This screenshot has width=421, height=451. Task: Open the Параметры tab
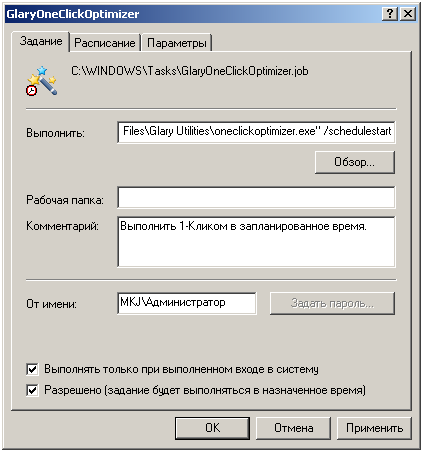pyautogui.click(x=177, y=43)
